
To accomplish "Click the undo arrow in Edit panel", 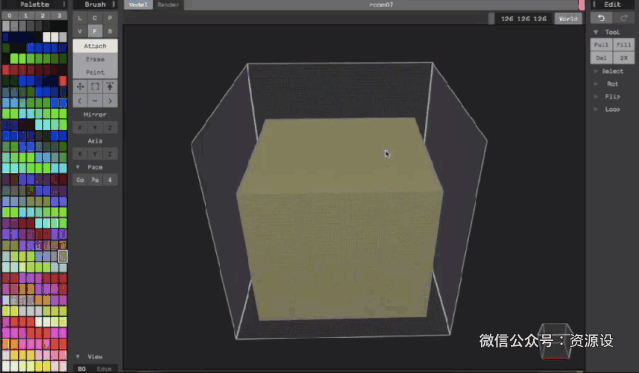I will (601, 18).
